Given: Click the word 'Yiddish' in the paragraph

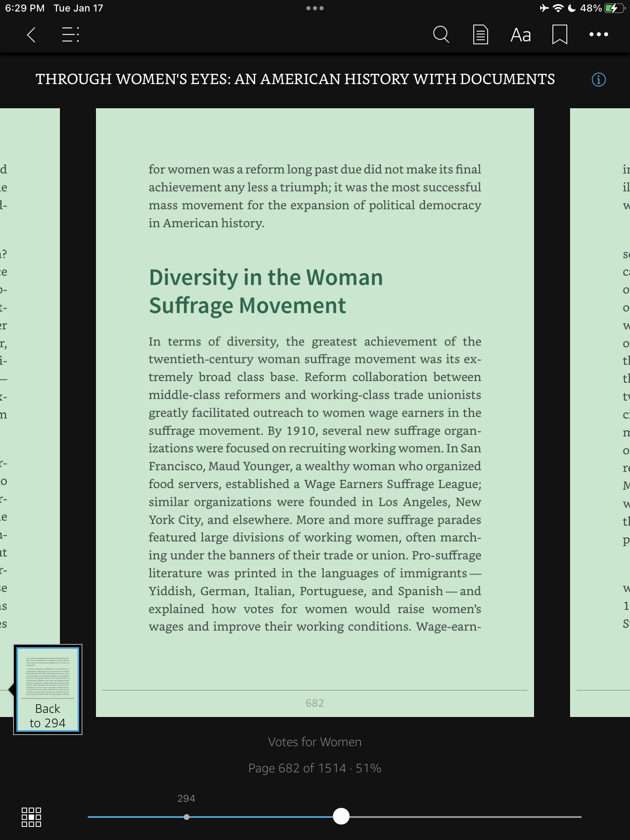Looking at the screenshot, I should (x=171, y=591).
